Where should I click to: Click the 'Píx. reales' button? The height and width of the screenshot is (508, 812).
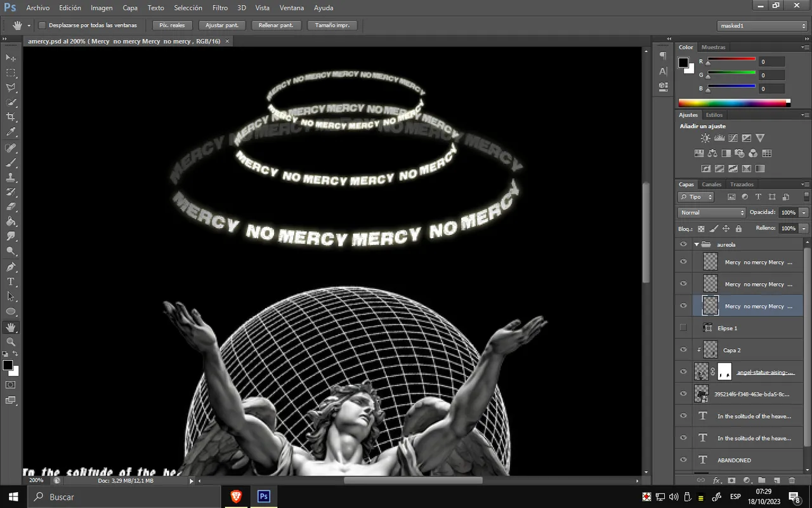pyautogui.click(x=172, y=25)
